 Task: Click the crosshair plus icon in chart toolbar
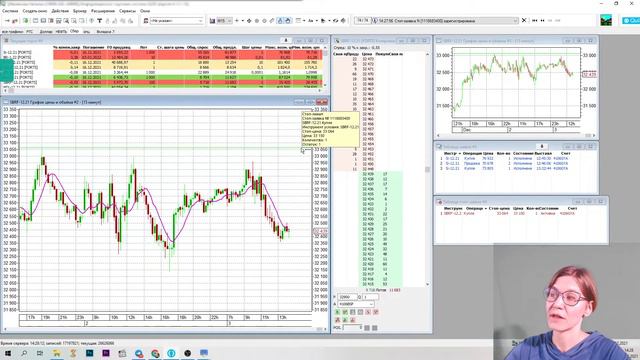[236, 20]
